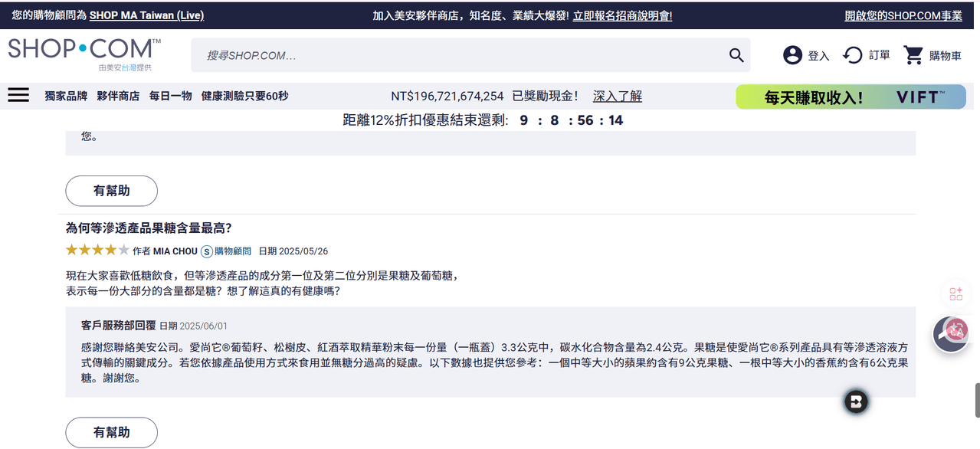980x449 pixels.
Task: Click the floating grid sparkle widget icon
Action: [x=955, y=294]
